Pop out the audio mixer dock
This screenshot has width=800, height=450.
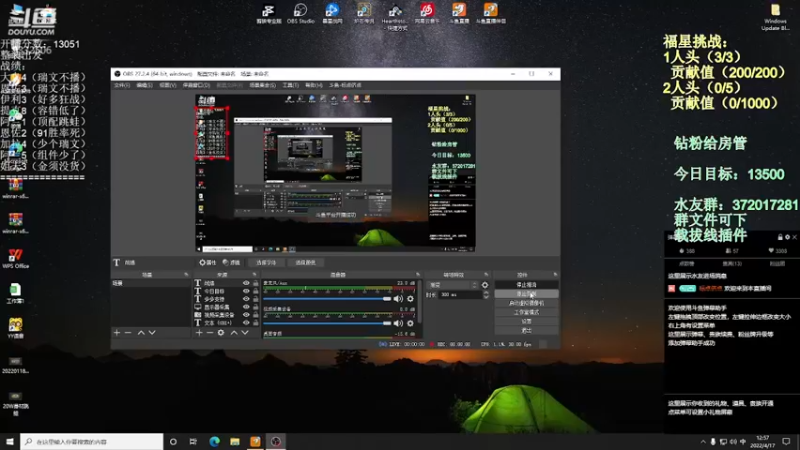(418, 274)
